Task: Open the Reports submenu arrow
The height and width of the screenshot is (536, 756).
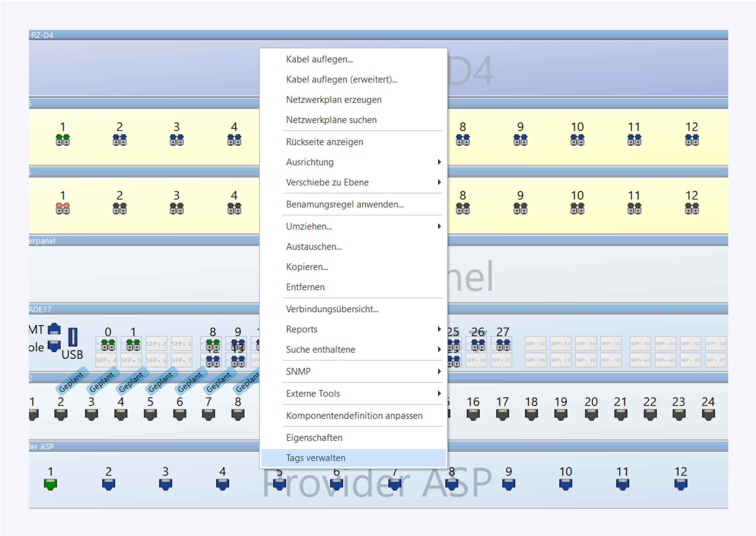Action: coord(439,329)
